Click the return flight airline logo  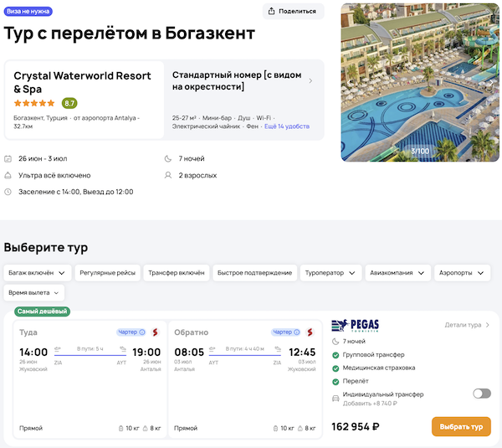(309, 332)
